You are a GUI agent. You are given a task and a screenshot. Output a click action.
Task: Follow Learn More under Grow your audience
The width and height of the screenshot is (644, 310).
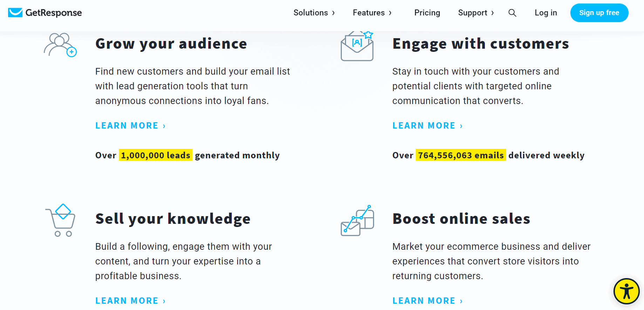130,125
